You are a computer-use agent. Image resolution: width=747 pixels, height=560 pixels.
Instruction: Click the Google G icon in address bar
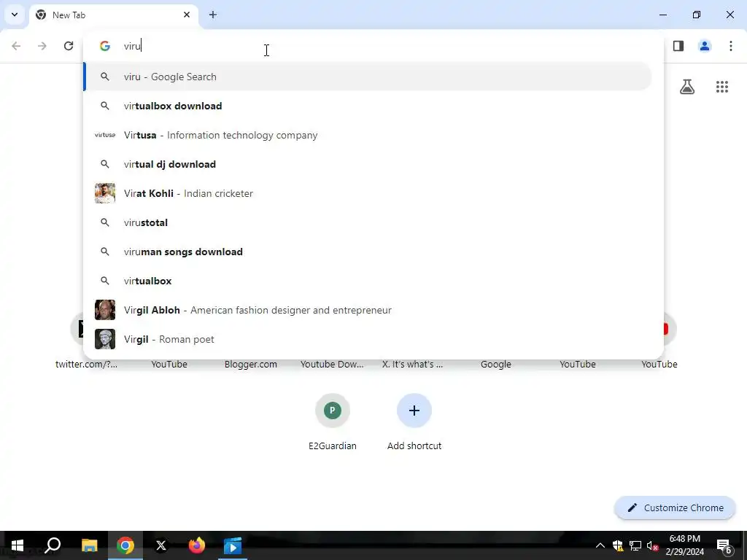(x=105, y=46)
